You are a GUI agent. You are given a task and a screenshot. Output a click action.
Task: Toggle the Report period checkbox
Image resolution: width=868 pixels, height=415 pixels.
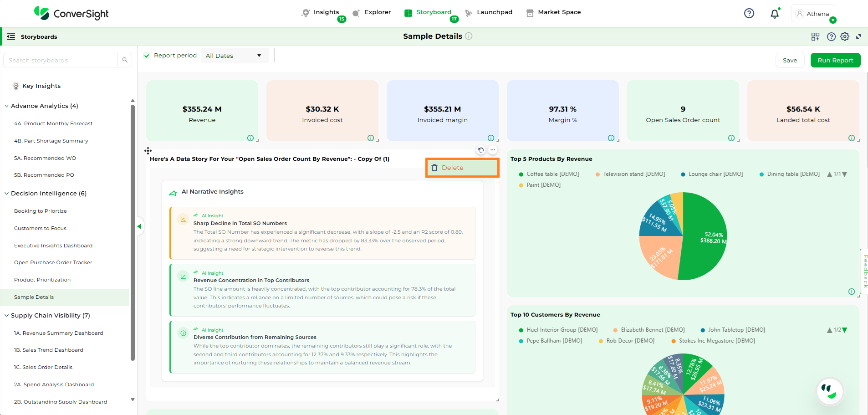(x=147, y=56)
